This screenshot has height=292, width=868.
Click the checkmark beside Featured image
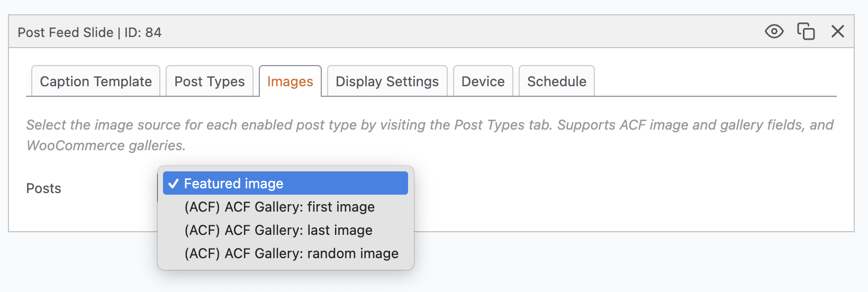click(x=173, y=184)
